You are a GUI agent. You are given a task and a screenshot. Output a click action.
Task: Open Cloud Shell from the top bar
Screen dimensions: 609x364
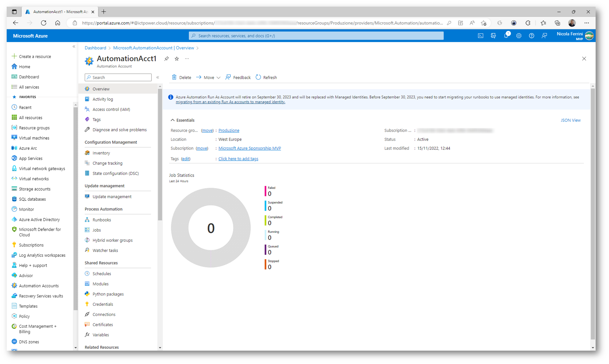480,36
